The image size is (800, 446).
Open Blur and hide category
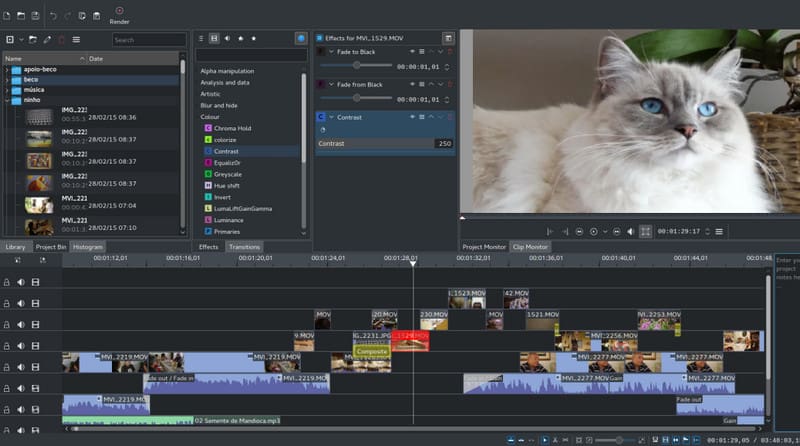tap(218, 105)
